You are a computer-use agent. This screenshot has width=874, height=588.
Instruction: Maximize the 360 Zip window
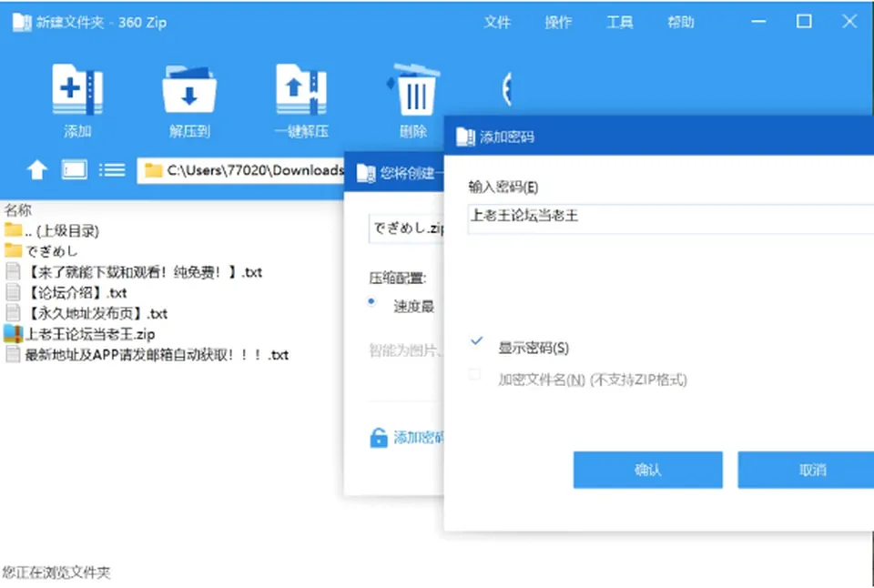coord(804,22)
